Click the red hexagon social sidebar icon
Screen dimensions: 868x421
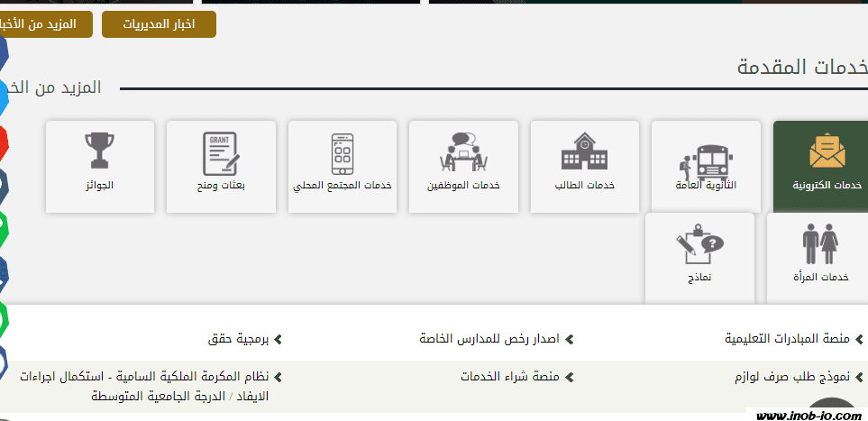[4, 141]
